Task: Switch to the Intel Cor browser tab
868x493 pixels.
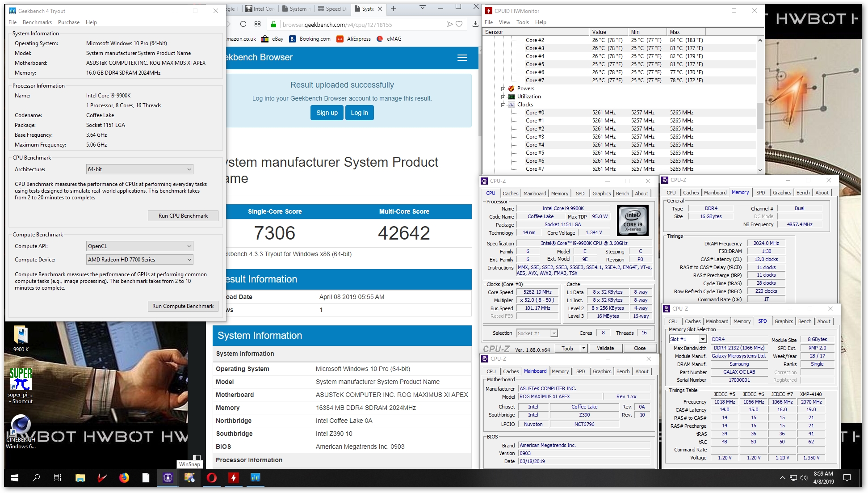Action: (260, 8)
